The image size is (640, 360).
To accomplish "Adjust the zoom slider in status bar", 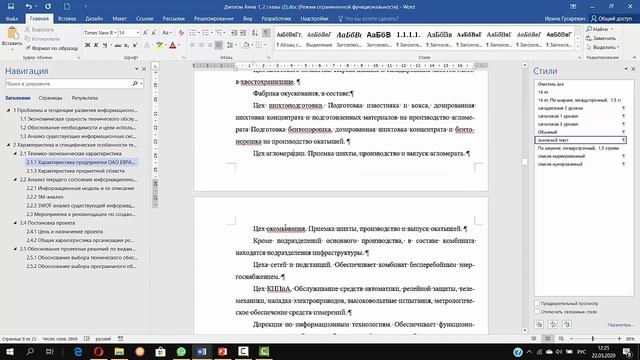I will (x=593, y=339).
